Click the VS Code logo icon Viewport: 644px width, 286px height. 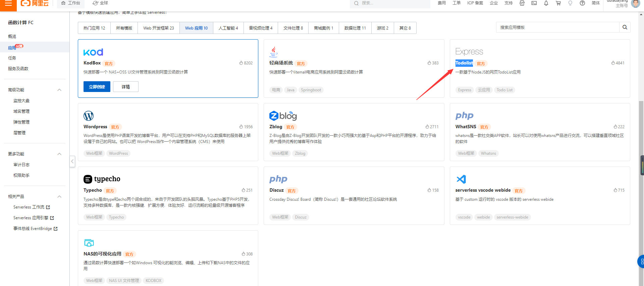(x=461, y=179)
